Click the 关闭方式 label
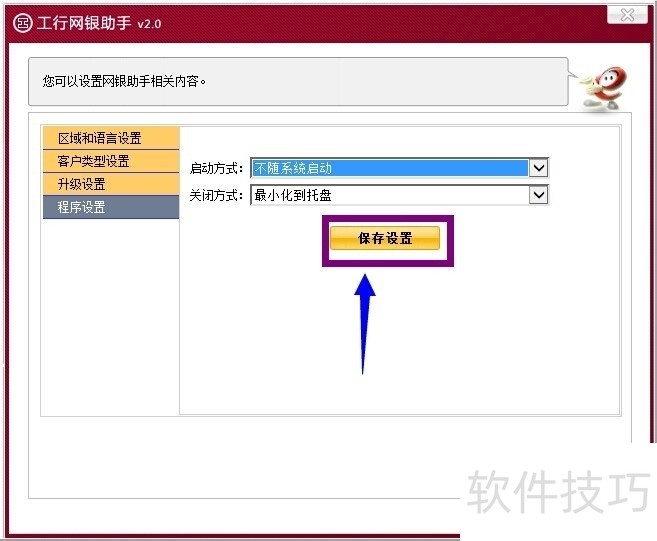 pyautogui.click(x=216, y=195)
